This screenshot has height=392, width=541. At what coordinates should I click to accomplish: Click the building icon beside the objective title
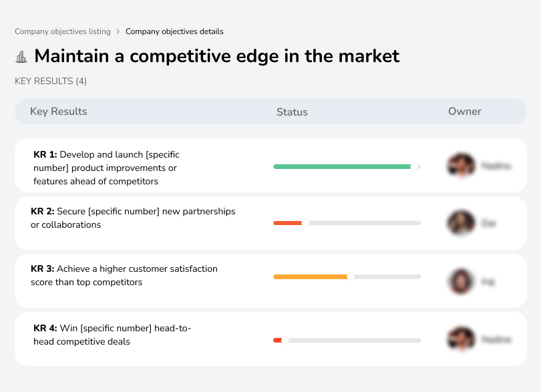(x=21, y=56)
